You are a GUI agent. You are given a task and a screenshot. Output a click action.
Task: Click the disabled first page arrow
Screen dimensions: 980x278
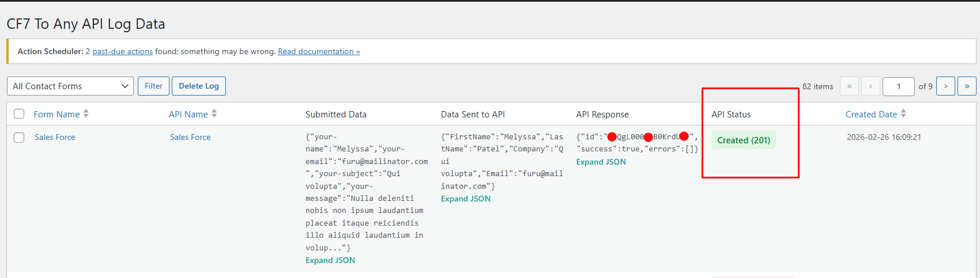pos(849,86)
